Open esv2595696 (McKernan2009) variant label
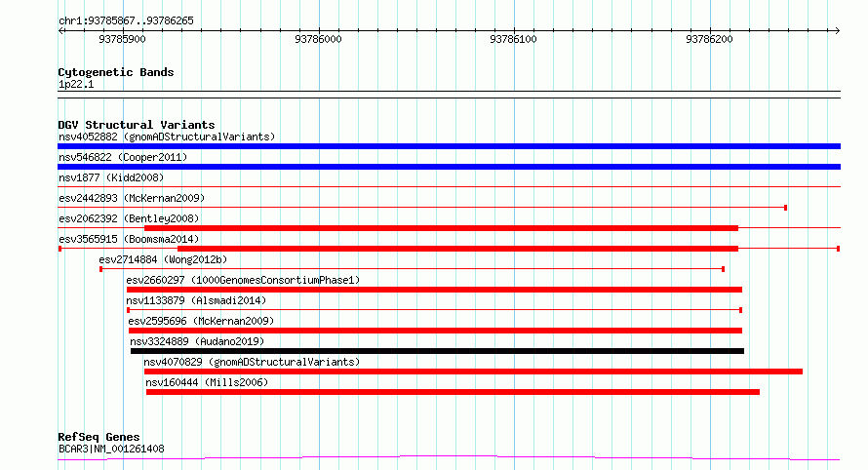 point(201,321)
